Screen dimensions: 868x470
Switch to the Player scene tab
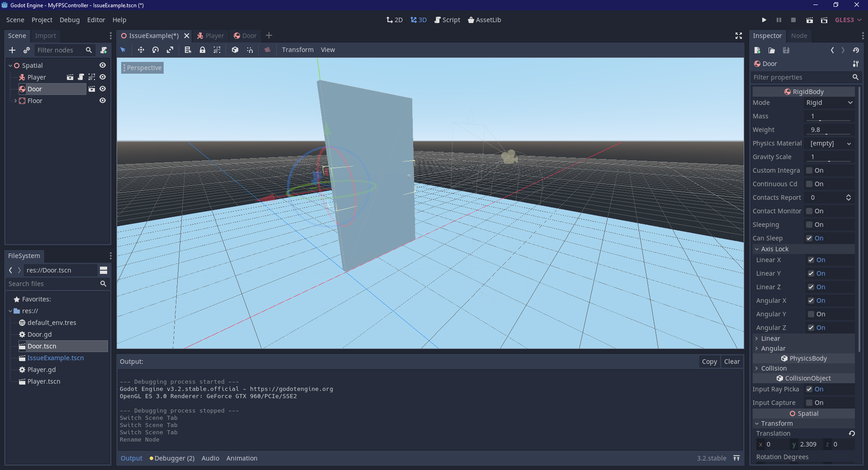point(211,36)
